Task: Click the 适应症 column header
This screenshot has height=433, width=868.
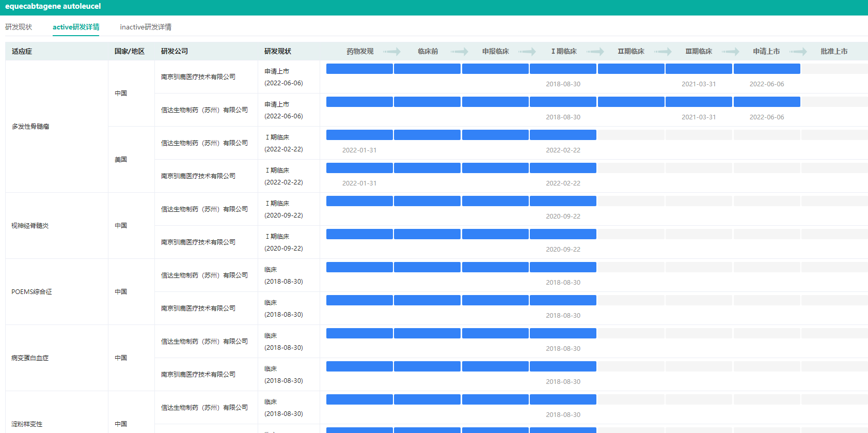Action: tap(22, 52)
